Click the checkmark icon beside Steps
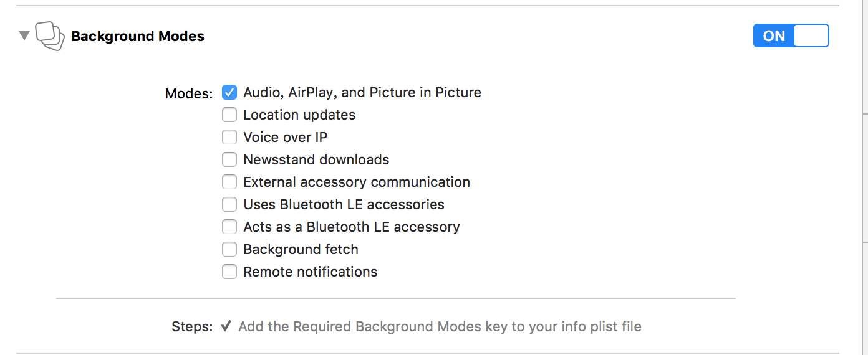 pyautogui.click(x=226, y=326)
